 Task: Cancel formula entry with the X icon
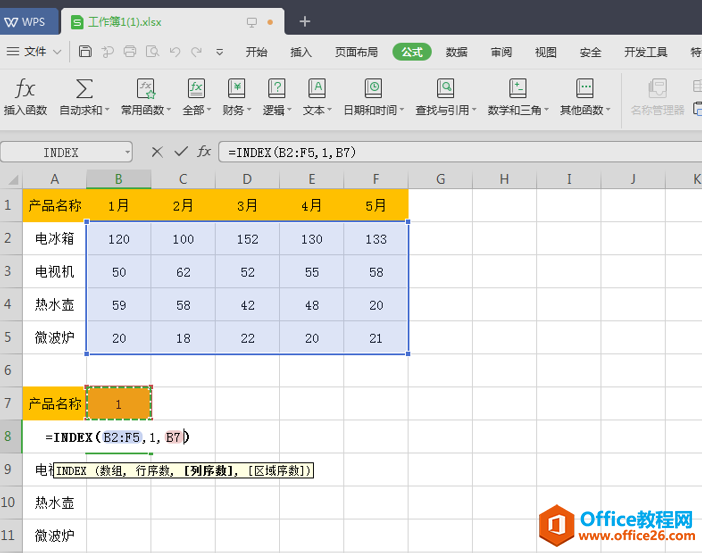click(x=157, y=152)
